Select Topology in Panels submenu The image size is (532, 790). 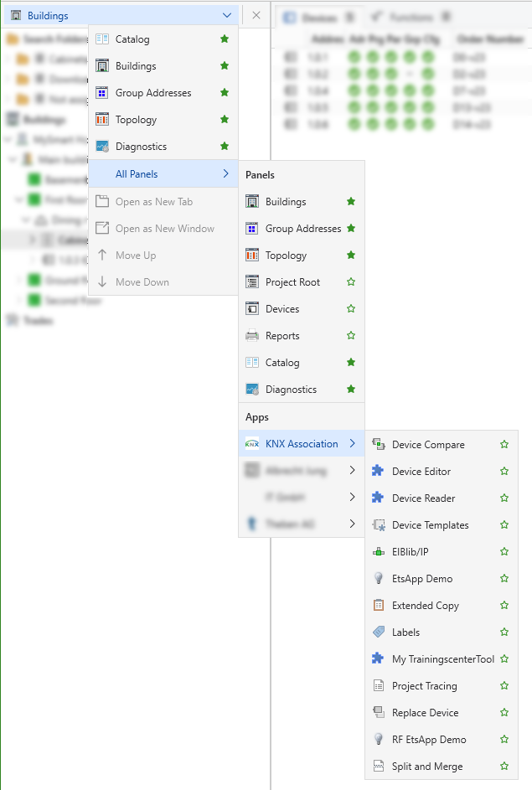click(302, 255)
